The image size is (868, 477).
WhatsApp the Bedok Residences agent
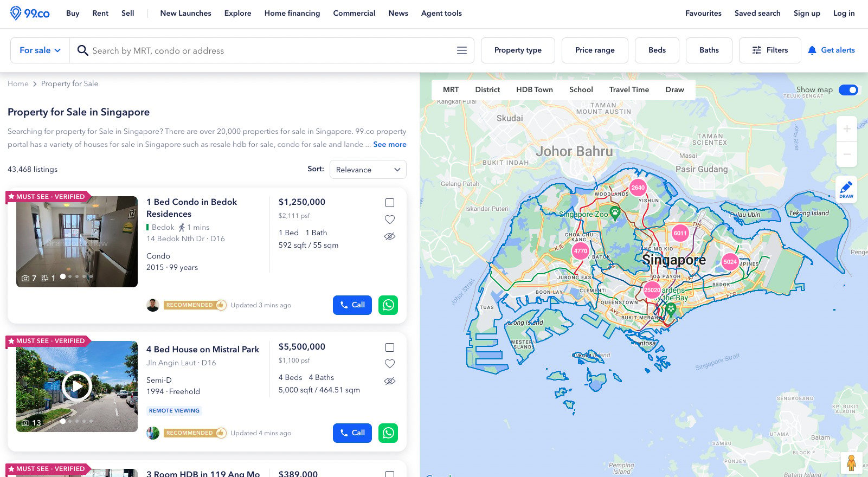pyautogui.click(x=388, y=305)
